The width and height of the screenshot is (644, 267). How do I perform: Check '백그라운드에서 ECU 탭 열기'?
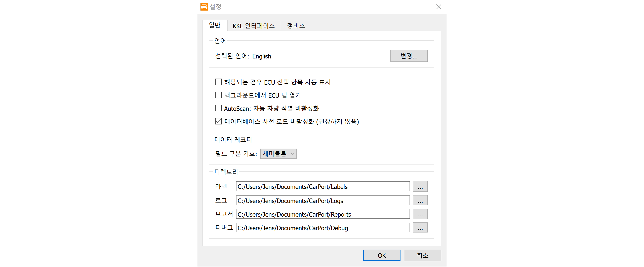click(x=218, y=95)
